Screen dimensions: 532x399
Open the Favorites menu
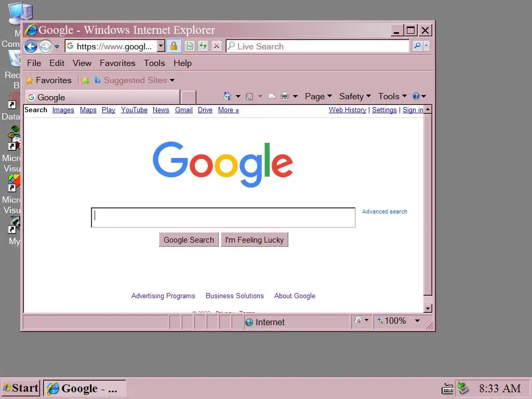117,63
